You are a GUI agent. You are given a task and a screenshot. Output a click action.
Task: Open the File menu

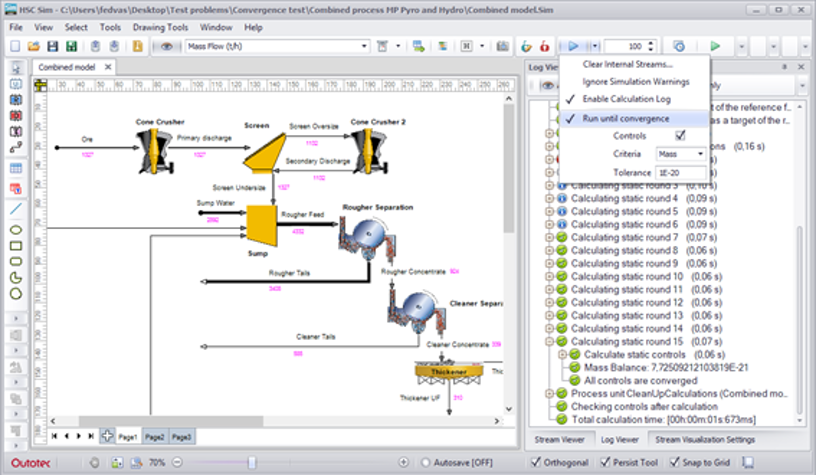click(16, 28)
